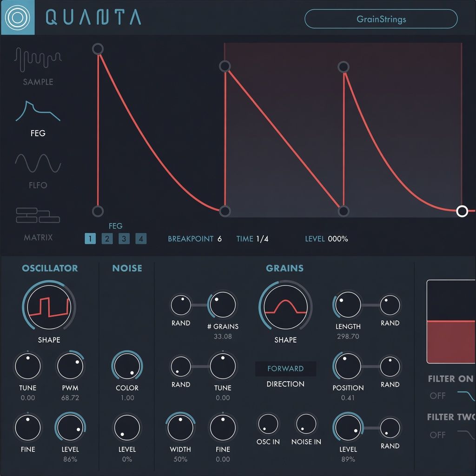Click the grains SHAPE window display
The image size is (476, 476).
pos(285,307)
